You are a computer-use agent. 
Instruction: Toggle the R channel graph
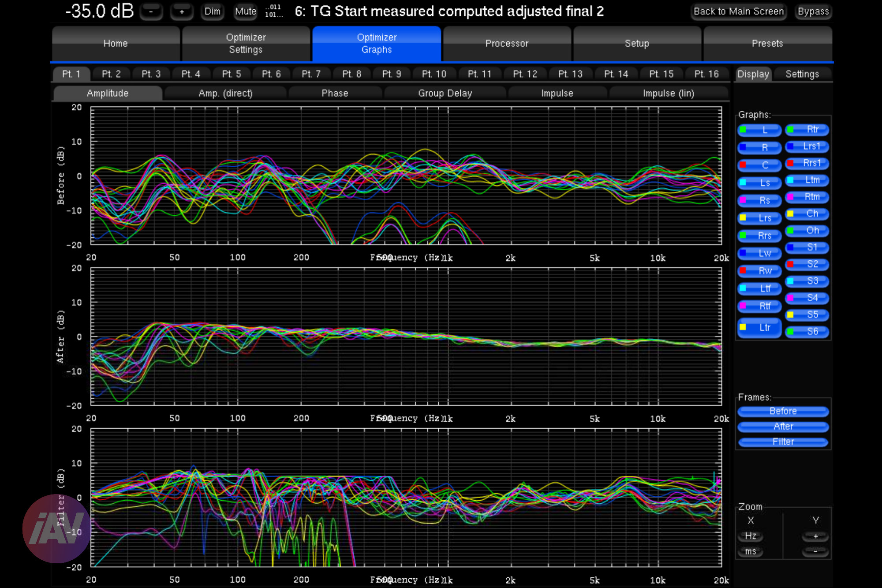[x=759, y=148]
